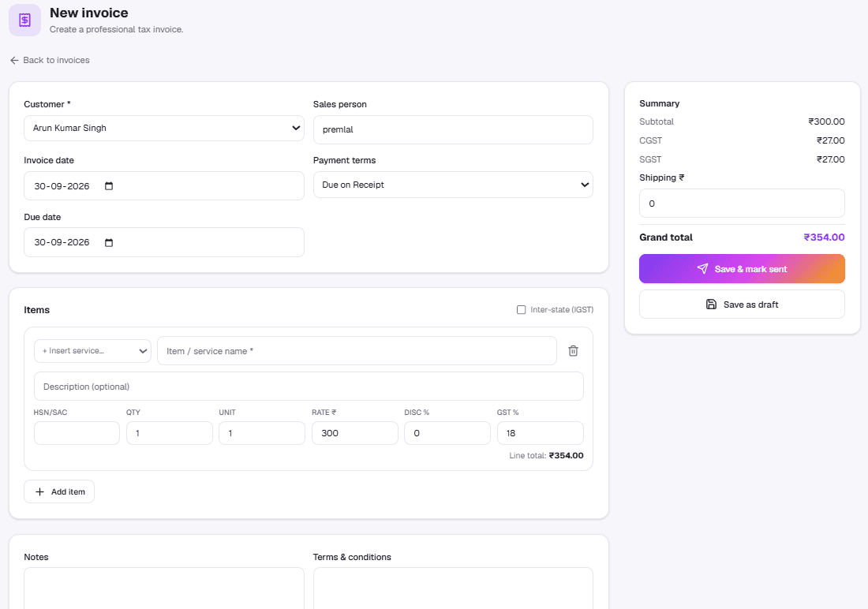Click the plus icon on Add item
This screenshot has width=868, height=609.
pos(40,491)
